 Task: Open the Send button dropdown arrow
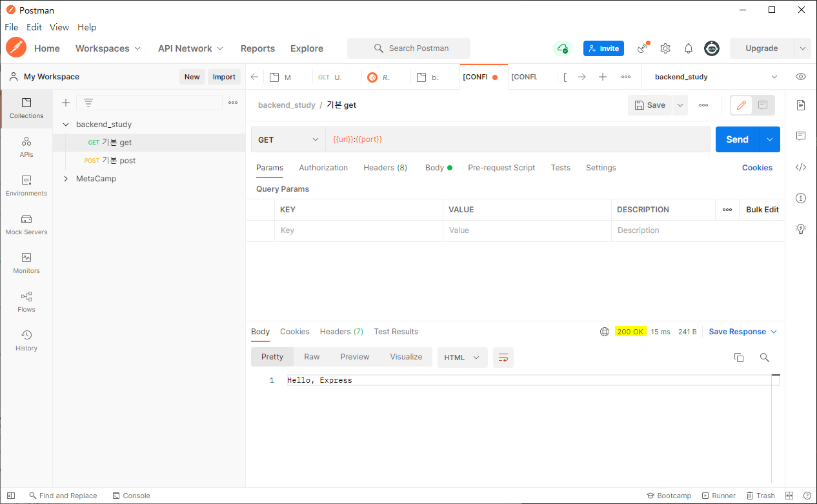tap(769, 139)
